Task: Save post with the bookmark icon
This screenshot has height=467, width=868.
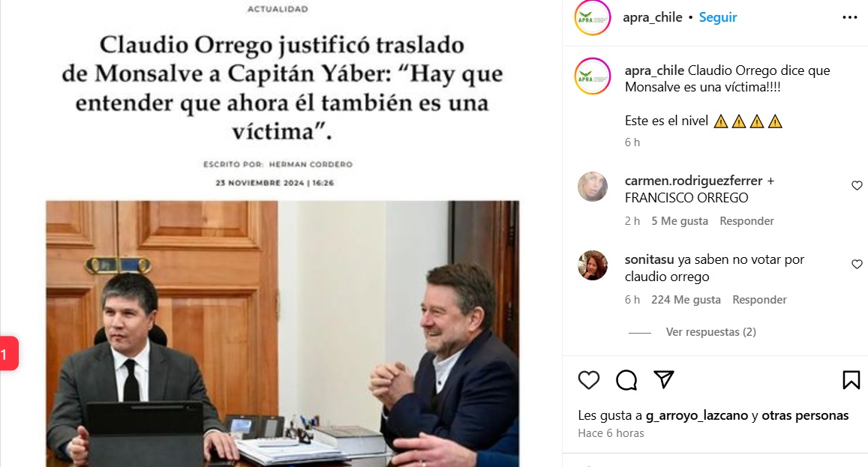Action: click(851, 380)
